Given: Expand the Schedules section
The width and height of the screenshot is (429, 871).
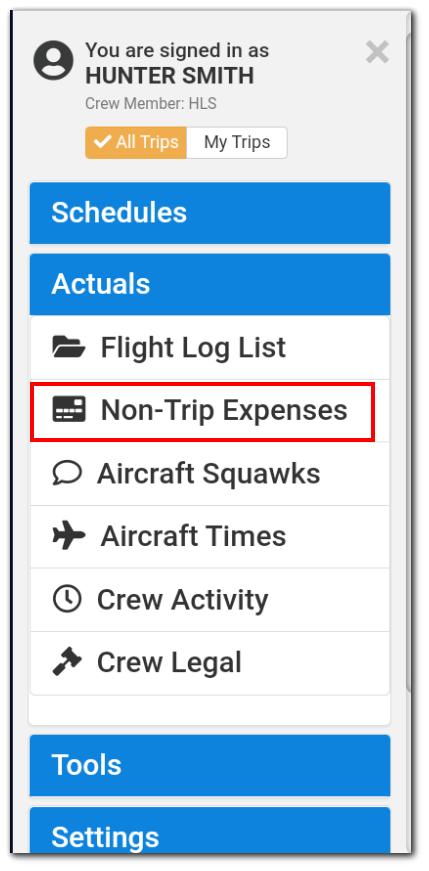Looking at the screenshot, I should tap(210, 213).
